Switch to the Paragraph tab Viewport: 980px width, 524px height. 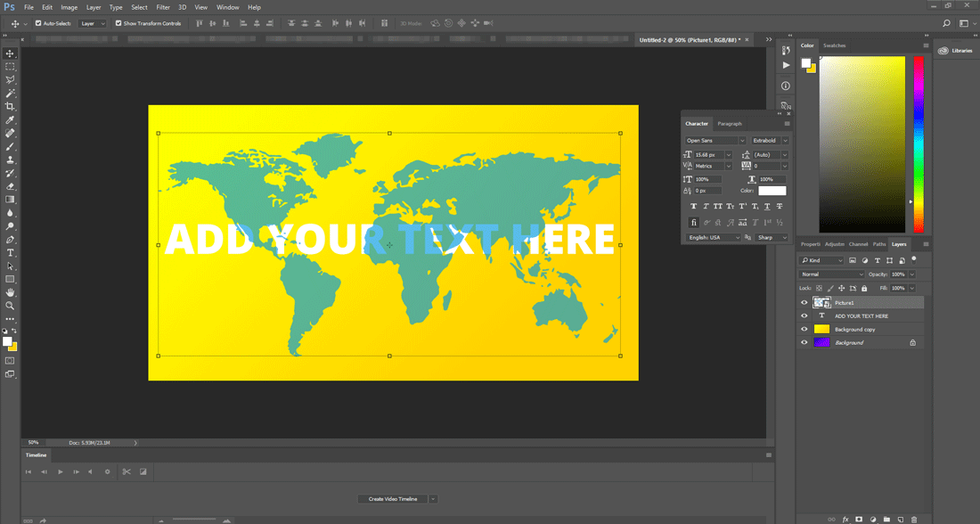pos(730,124)
